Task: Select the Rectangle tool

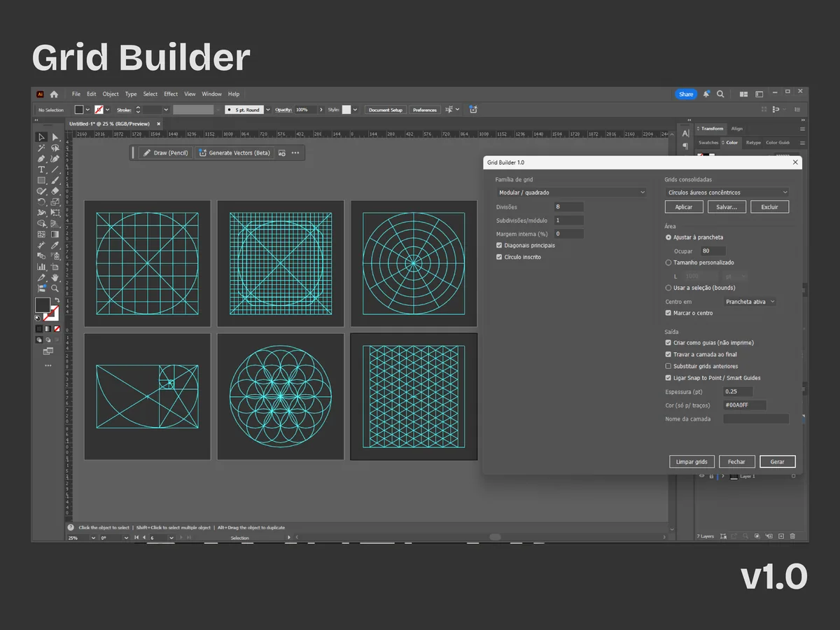Action: point(41,180)
